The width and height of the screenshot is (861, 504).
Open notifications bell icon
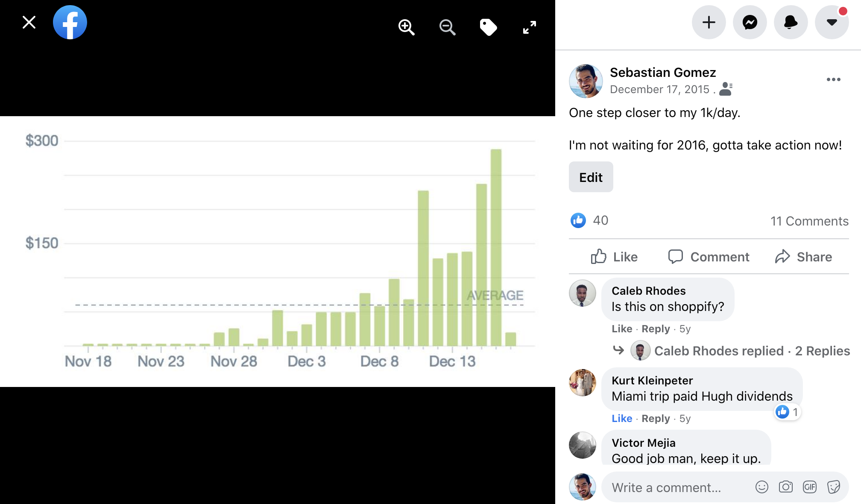[791, 22]
